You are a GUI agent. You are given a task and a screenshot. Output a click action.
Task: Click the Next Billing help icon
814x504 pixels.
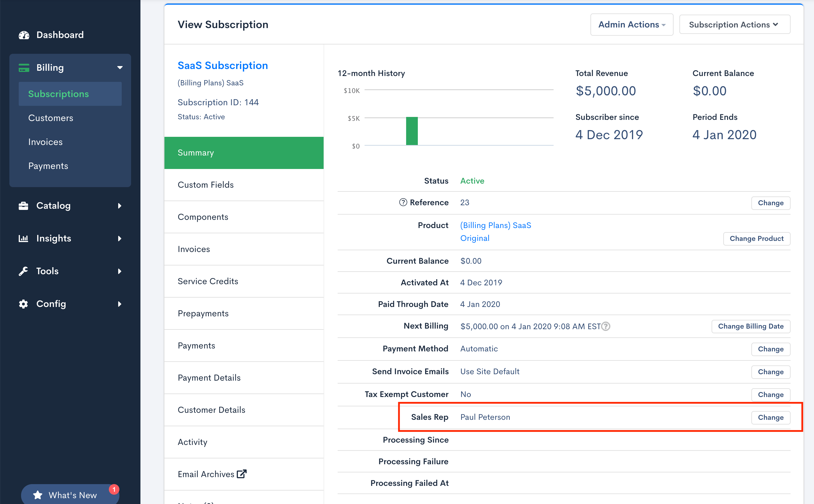[606, 326]
